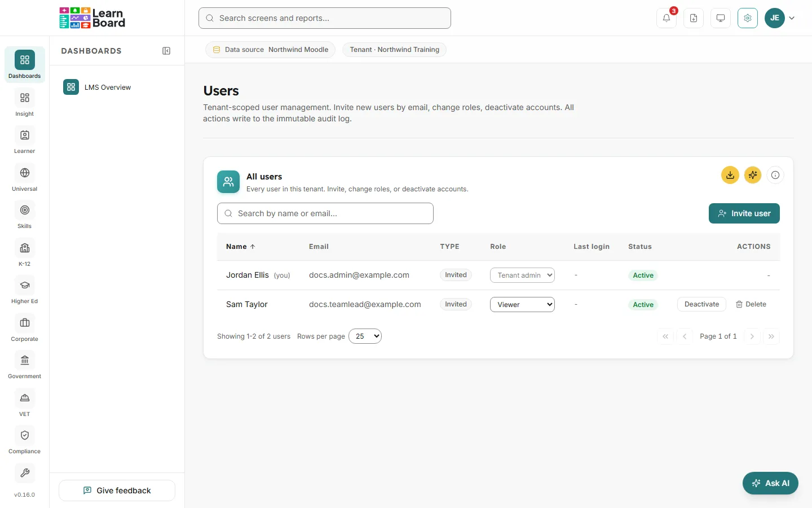Click Give feedback button
The image size is (812, 508).
pos(117,491)
